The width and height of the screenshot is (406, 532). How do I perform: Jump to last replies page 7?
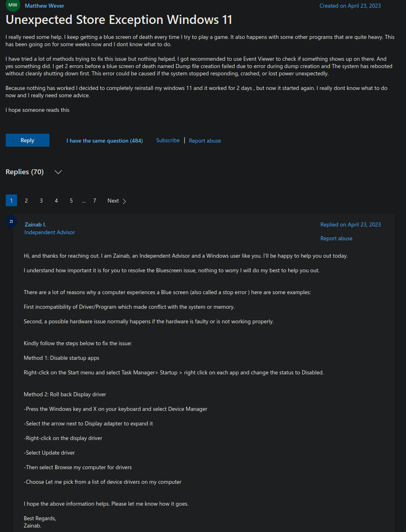(95, 201)
